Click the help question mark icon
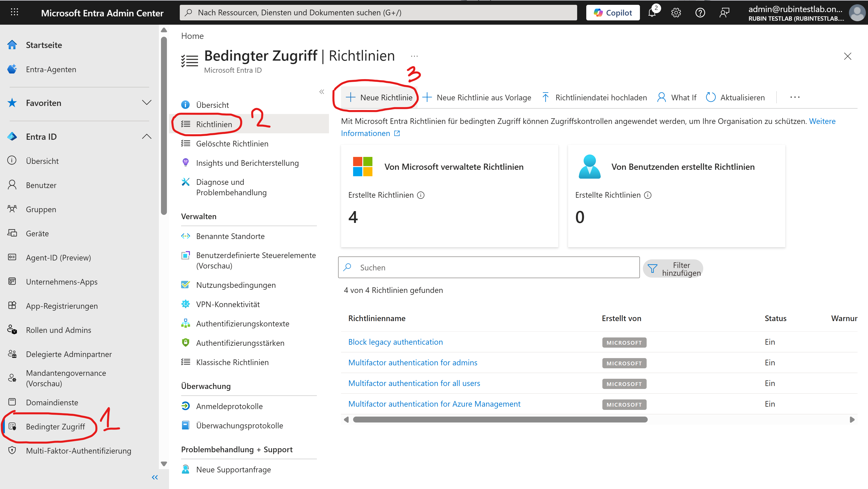 click(x=700, y=13)
